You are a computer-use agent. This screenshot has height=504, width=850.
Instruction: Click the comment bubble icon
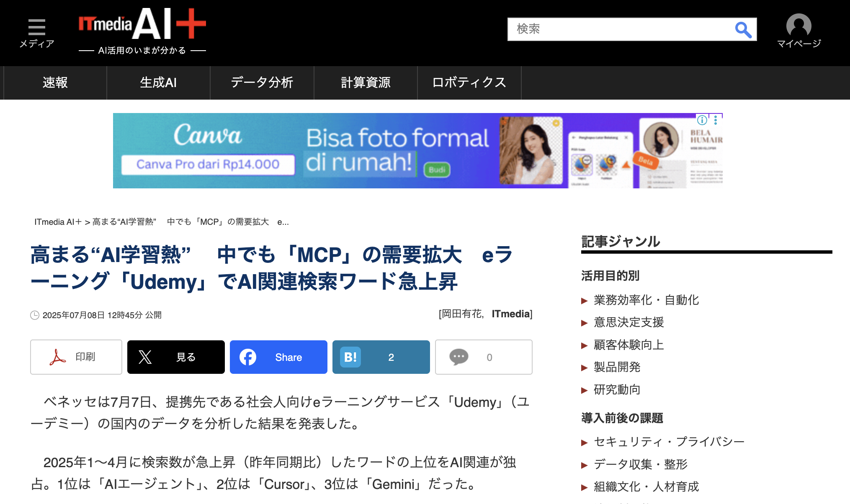coord(459,357)
